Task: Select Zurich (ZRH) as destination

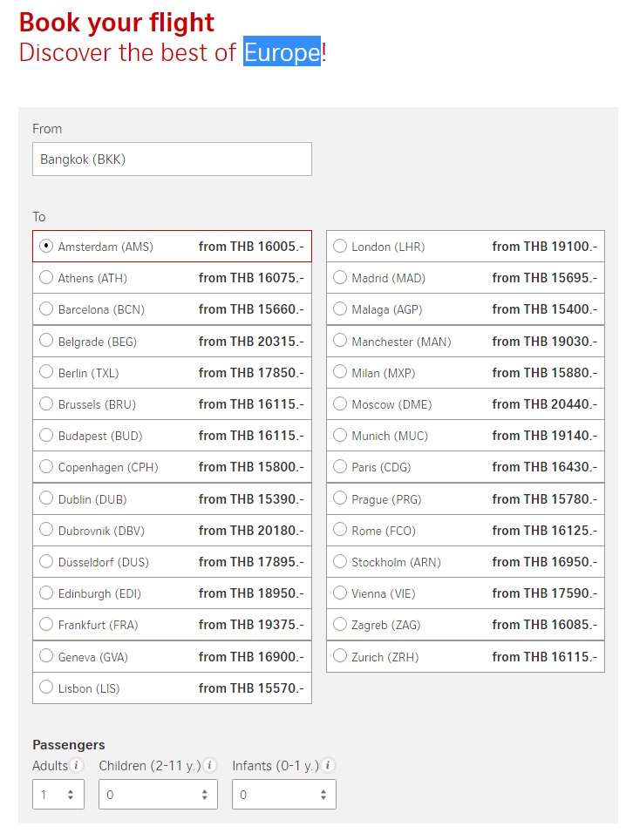Action: tap(340, 656)
